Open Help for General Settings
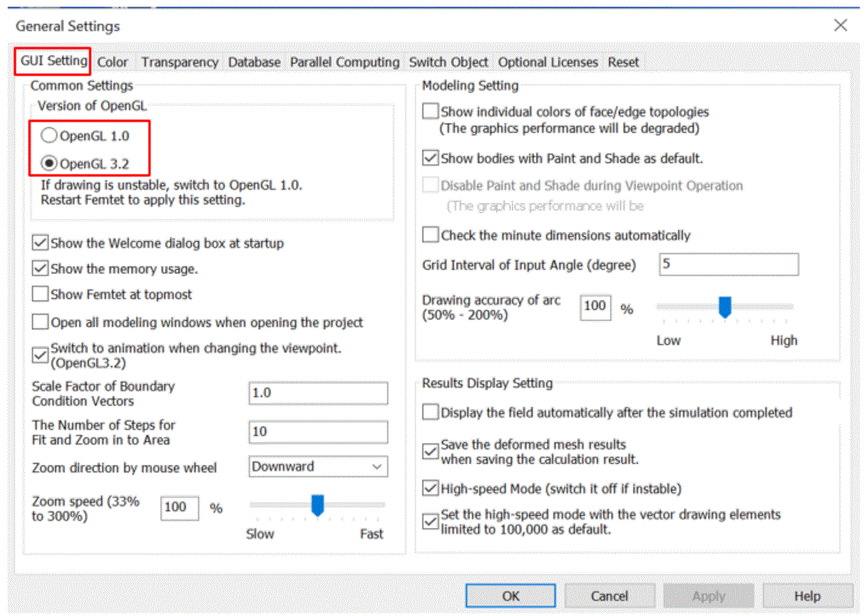Image resolution: width=868 pixels, height=616 pixels. [807, 596]
